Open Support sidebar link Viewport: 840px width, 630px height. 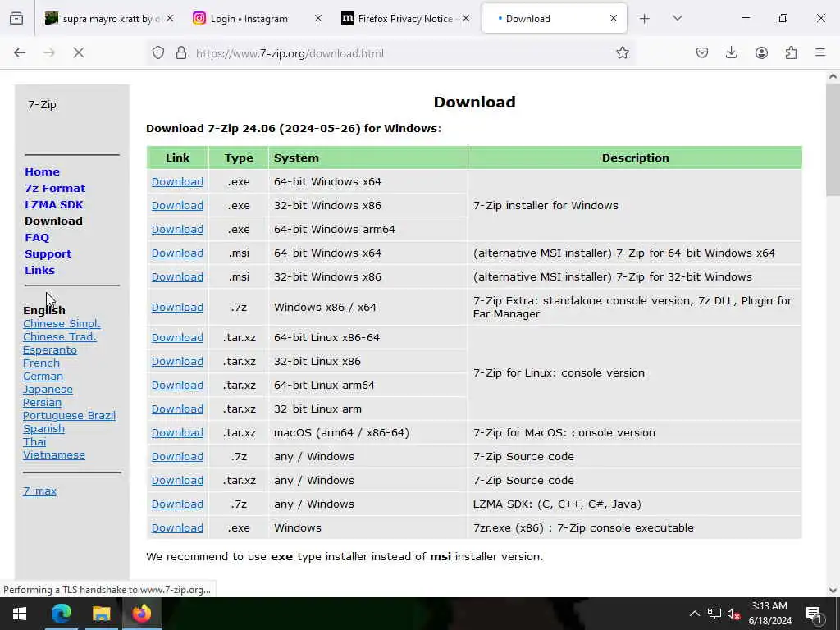pyautogui.click(x=48, y=254)
